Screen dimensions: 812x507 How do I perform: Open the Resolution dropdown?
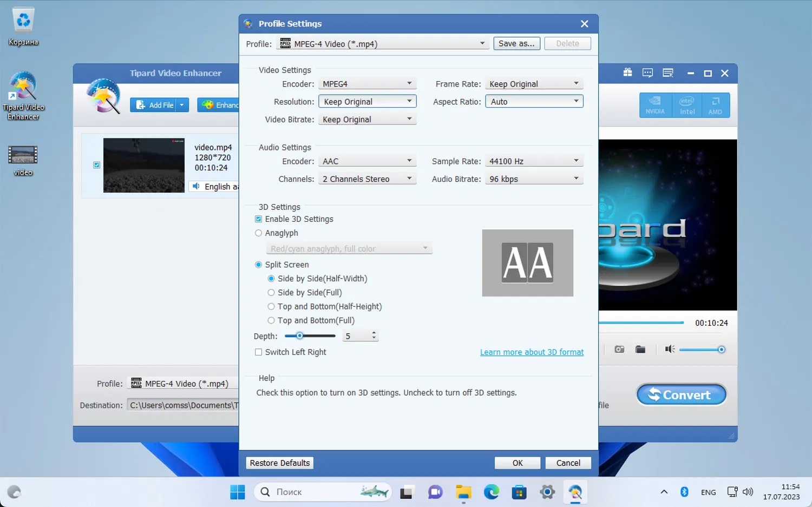368,102
